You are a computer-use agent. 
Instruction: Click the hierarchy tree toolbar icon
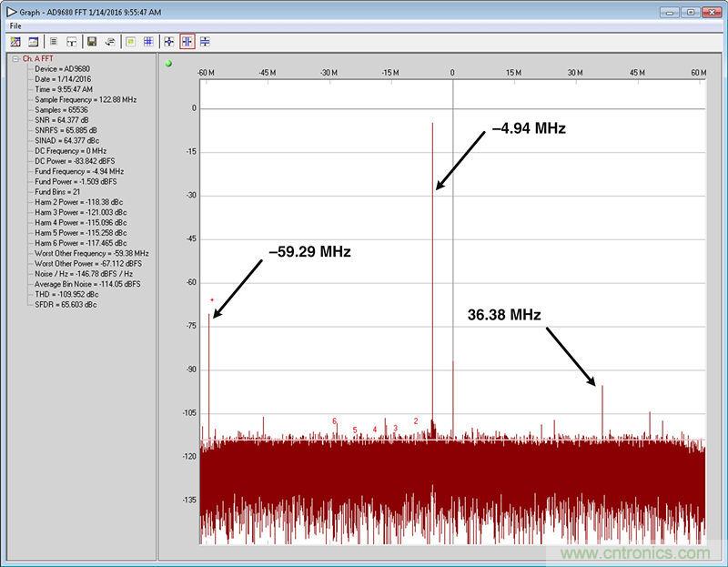coord(71,42)
